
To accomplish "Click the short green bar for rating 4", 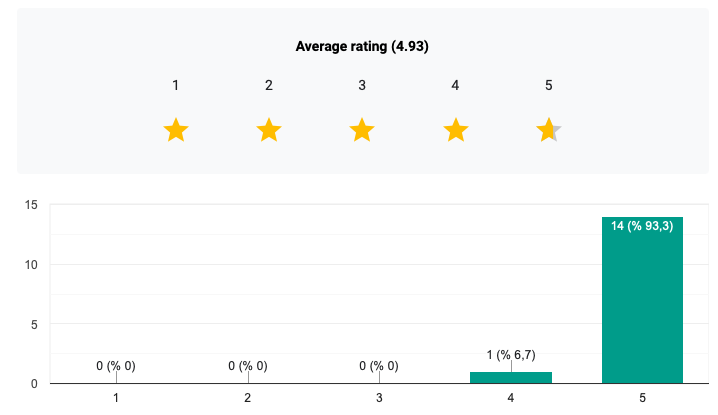I will coord(511,378).
